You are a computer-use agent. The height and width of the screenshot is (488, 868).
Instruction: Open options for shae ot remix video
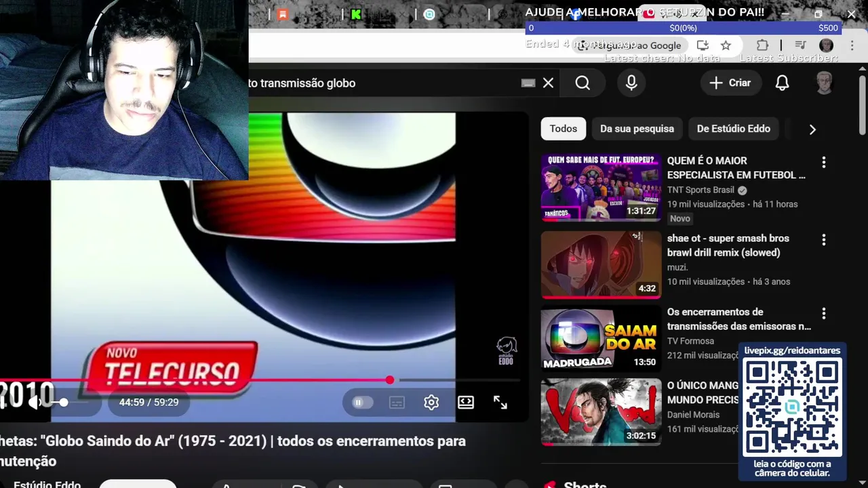coord(823,240)
